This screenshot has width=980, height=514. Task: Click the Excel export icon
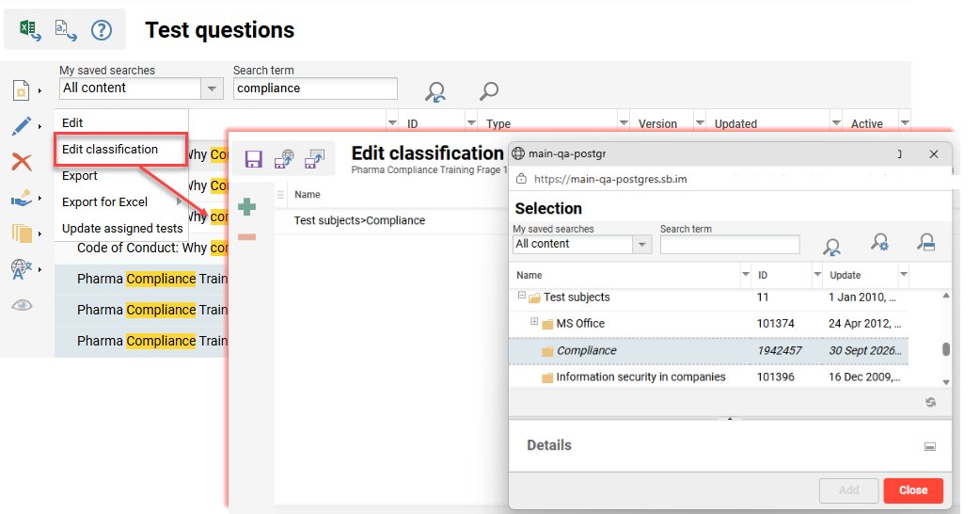pyautogui.click(x=30, y=30)
